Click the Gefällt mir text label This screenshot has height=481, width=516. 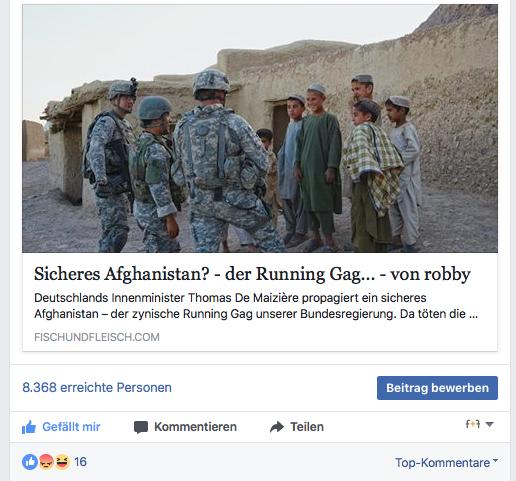tap(71, 427)
